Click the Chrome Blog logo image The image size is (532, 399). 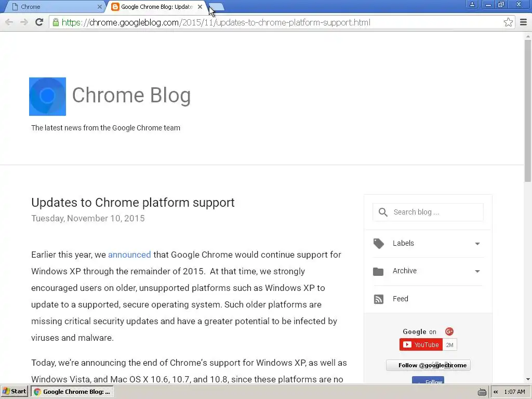click(x=47, y=97)
